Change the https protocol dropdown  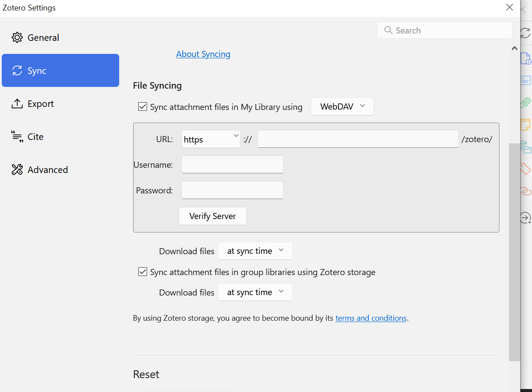click(x=211, y=139)
